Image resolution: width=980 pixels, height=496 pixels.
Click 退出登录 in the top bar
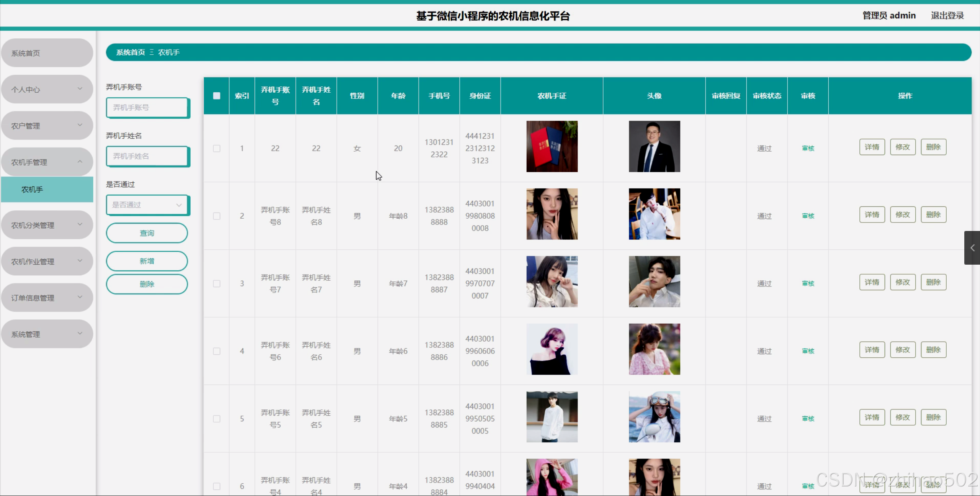click(x=947, y=15)
